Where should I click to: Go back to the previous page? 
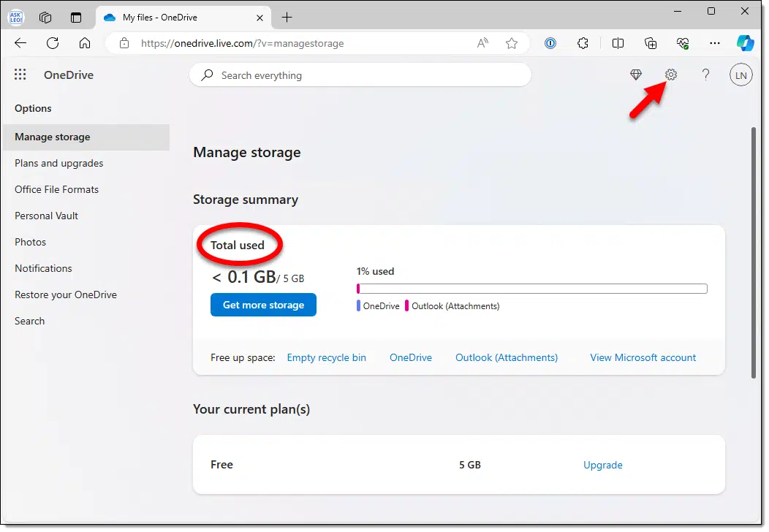20,43
